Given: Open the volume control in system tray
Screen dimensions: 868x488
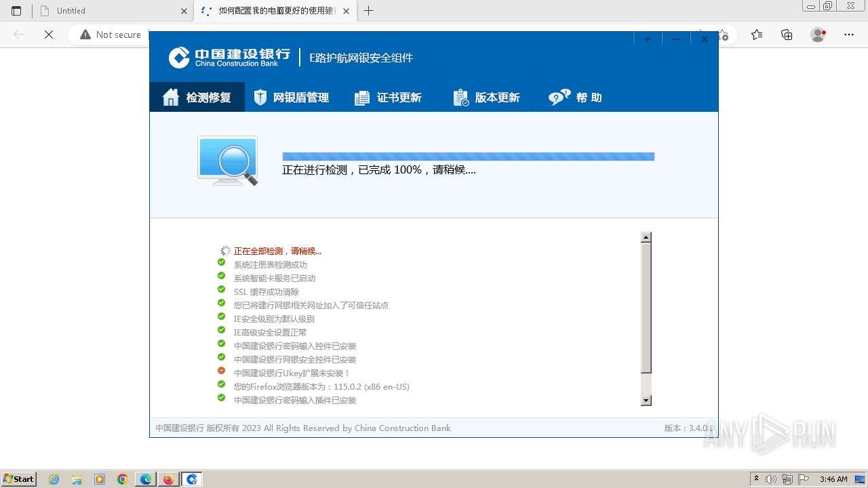Looking at the screenshot, I should pyautogui.click(x=771, y=479).
